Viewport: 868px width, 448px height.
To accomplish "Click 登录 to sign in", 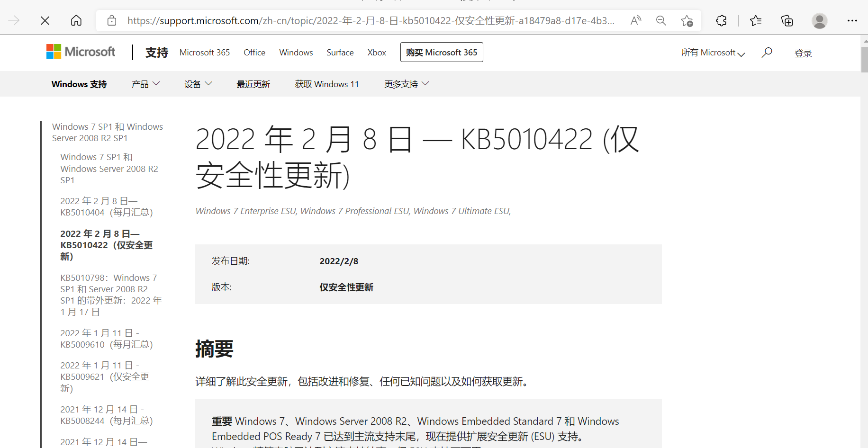I will pyautogui.click(x=803, y=54).
